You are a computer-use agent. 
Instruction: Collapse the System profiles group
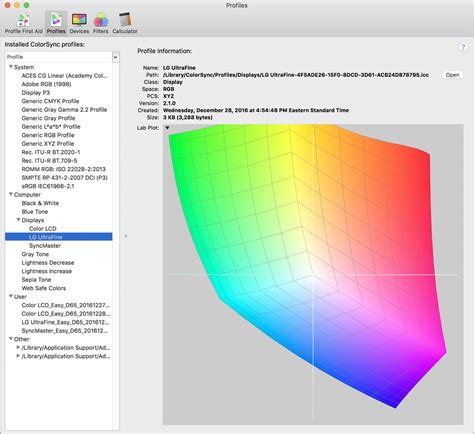pos(11,67)
